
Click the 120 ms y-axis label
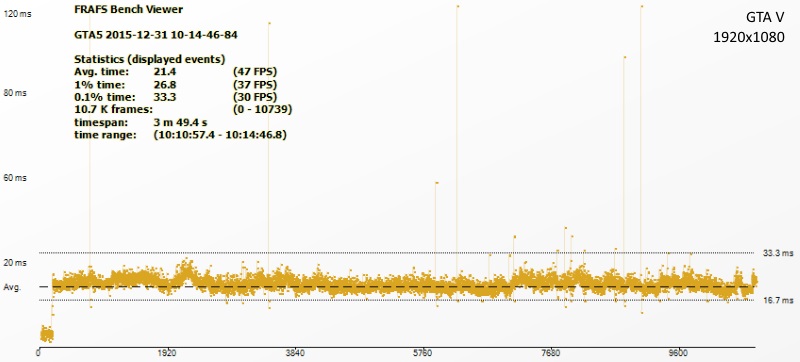pos(17,14)
